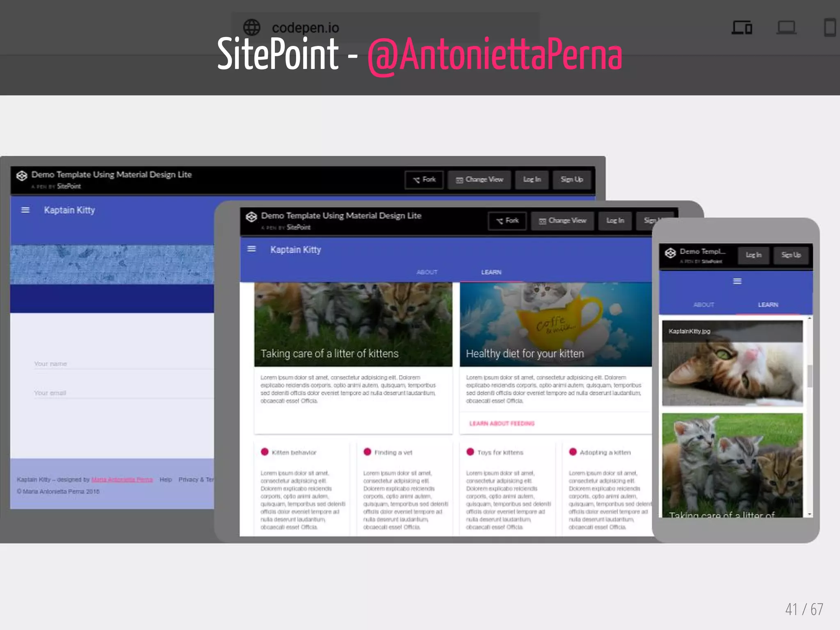Click Demo Templ... title in phone window
The width and height of the screenshot is (840, 630).
pyautogui.click(x=703, y=251)
